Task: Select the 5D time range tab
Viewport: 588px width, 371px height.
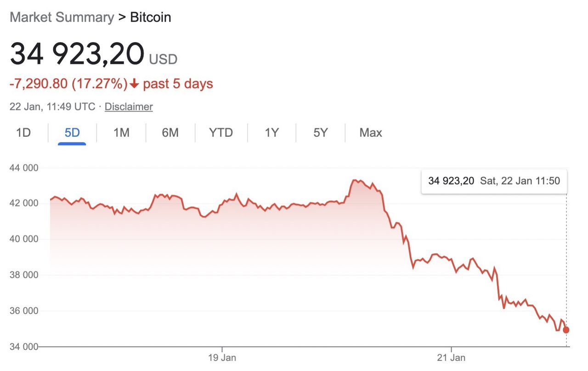Action: [72, 133]
